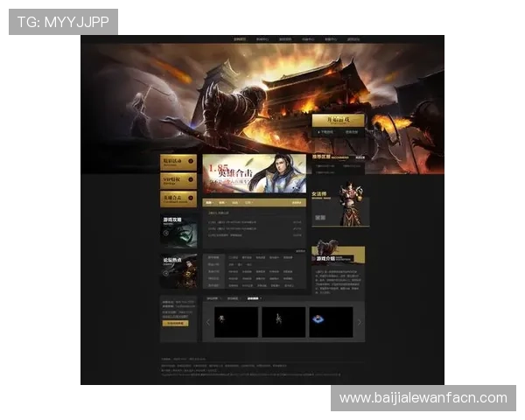Click the gold 开始游戏 start game button
This screenshot has width=525, height=420.
pyautogui.click(x=338, y=120)
